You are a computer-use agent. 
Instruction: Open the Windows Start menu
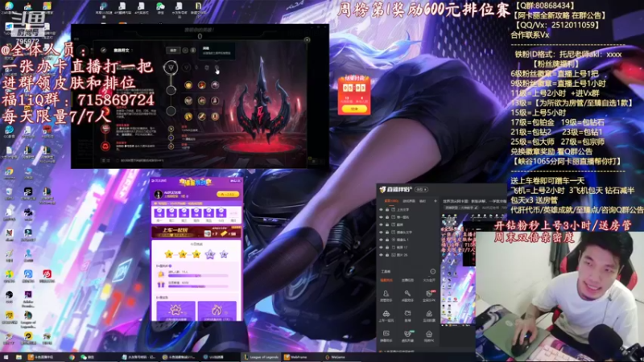(6, 357)
